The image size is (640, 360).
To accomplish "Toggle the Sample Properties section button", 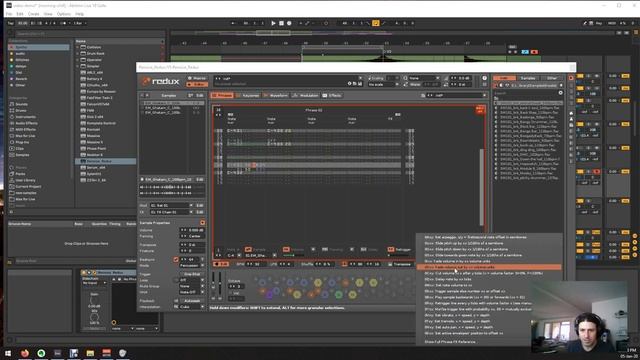I will pyautogui.click(x=202, y=223).
